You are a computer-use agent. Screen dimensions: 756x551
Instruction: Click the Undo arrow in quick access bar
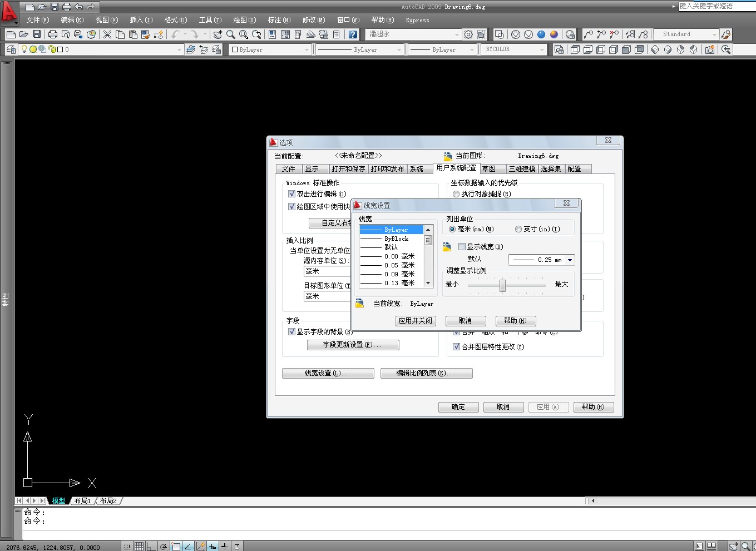tap(79, 7)
